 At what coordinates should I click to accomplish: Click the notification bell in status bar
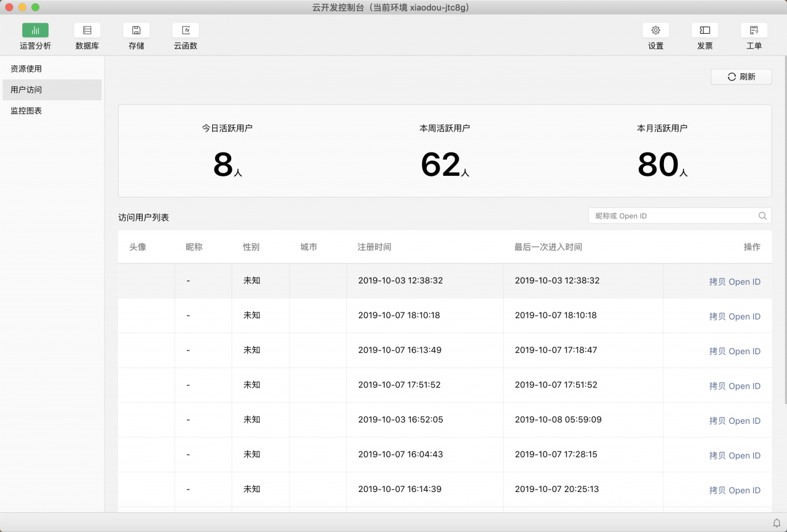(x=777, y=523)
